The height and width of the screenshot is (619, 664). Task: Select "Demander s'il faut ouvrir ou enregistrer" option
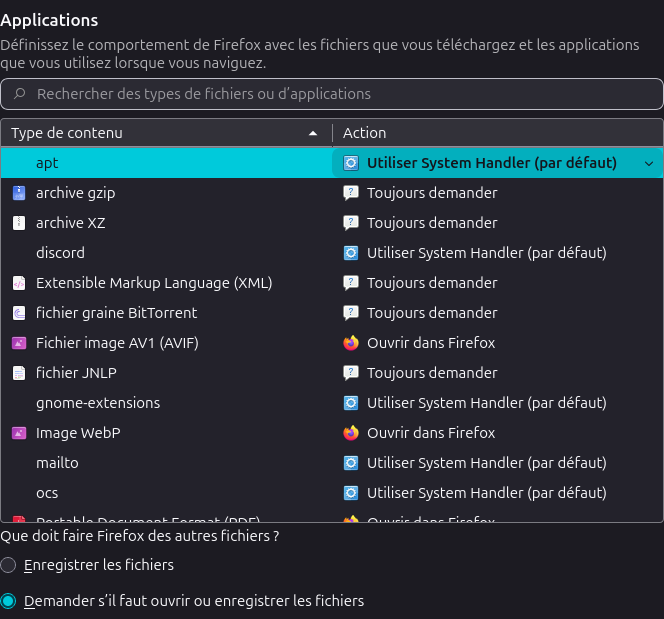pyautogui.click(x=9, y=601)
